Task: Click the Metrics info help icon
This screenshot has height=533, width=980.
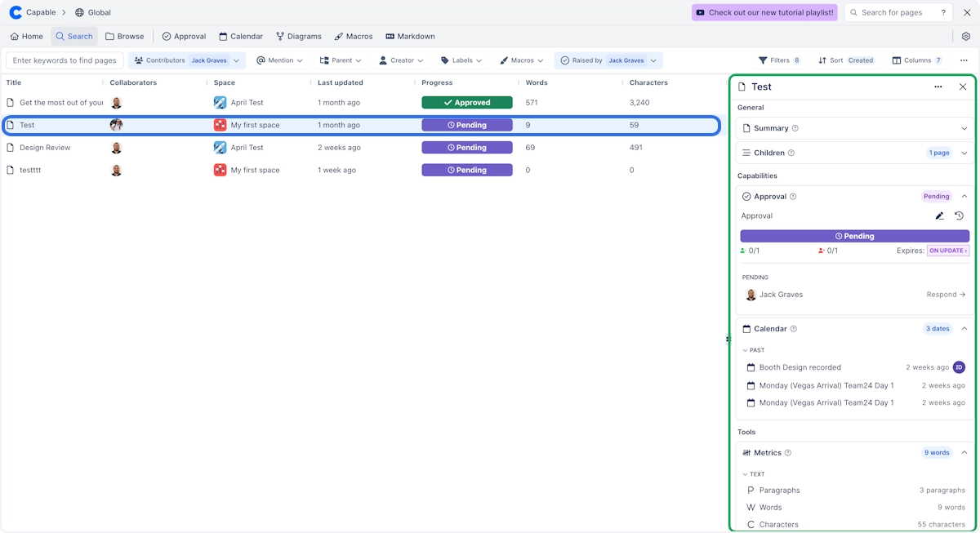Action: pyautogui.click(x=788, y=453)
